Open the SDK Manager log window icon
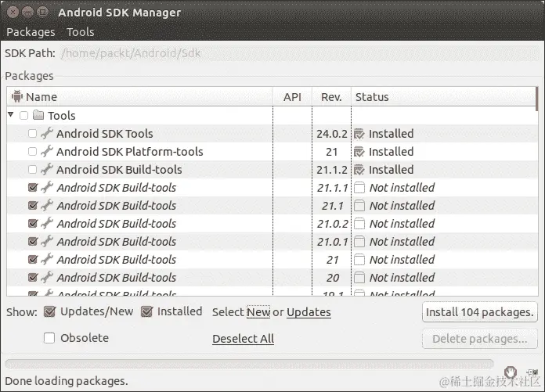This screenshot has height=392, width=545. click(532, 373)
